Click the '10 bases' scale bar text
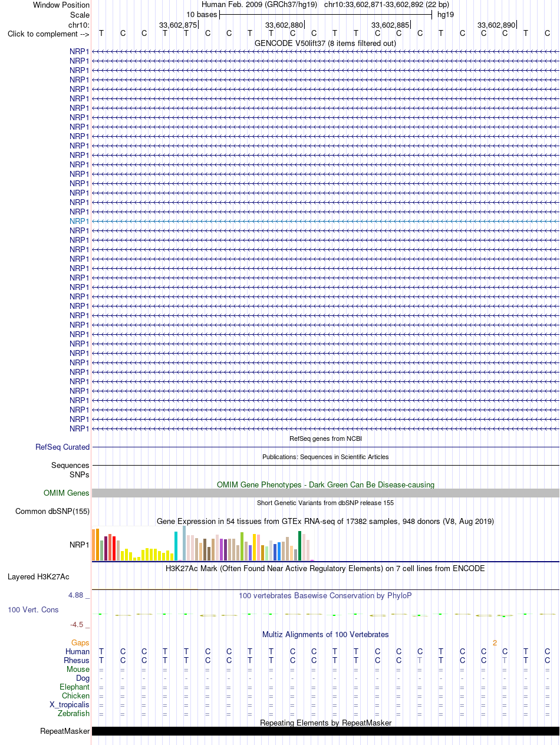Screen dimensions: 560x745 tap(202, 15)
